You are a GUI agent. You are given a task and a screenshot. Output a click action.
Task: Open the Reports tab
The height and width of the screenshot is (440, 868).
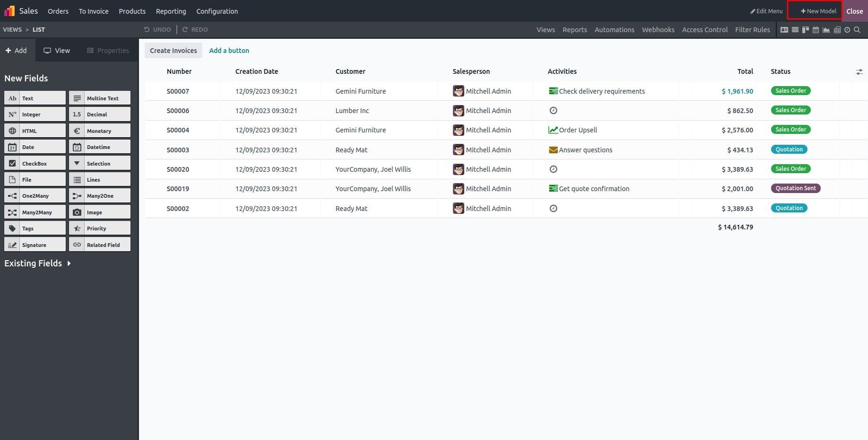coord(575,29)
